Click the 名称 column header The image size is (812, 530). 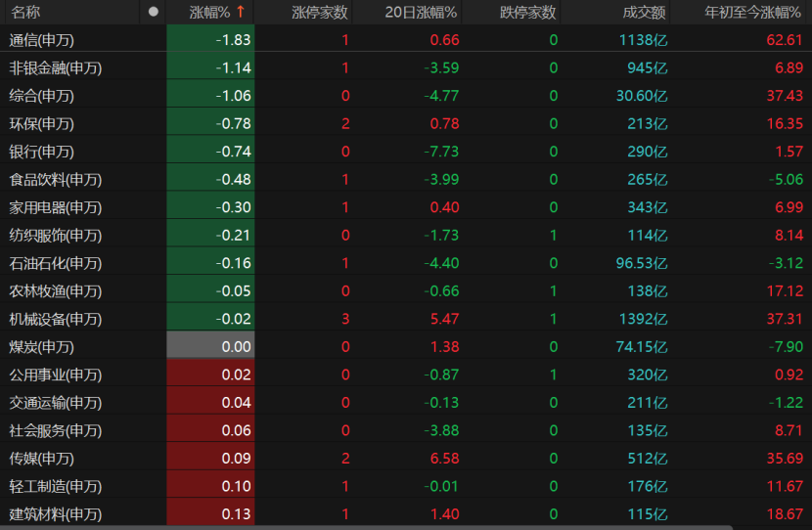[x=25, y=12]
